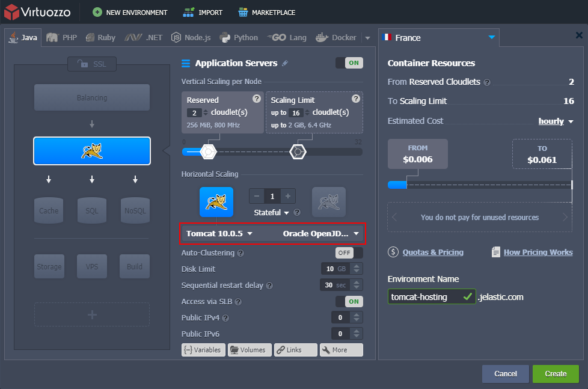Enable the SSL block
The image size is (588, 389).
92,64
